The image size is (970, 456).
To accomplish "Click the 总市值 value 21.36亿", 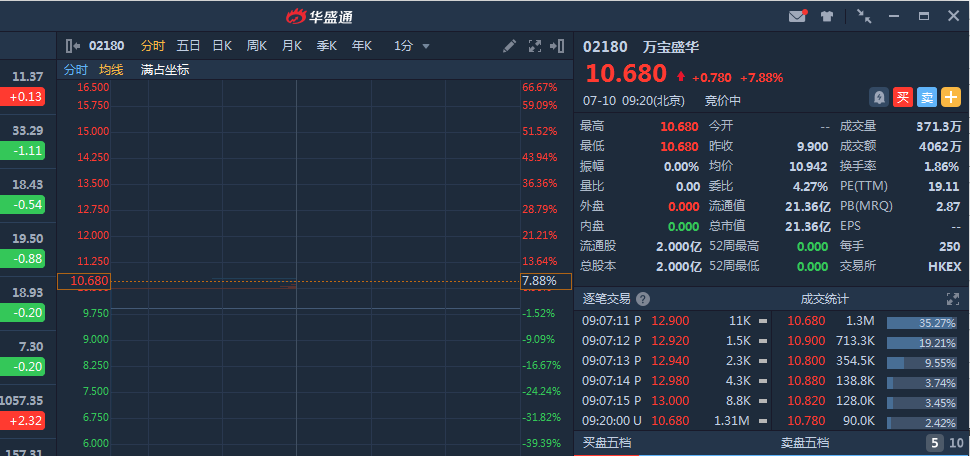I will pyautogui.click(x=808, y=226).
